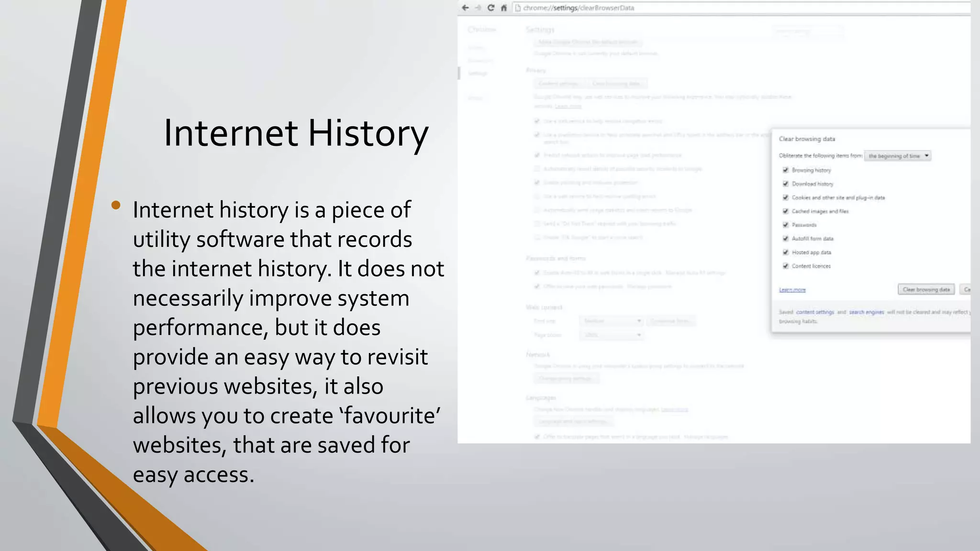The image size is (980, 551).
Task: Toggle the Do Not Track request checkbox
Action: 537,224
